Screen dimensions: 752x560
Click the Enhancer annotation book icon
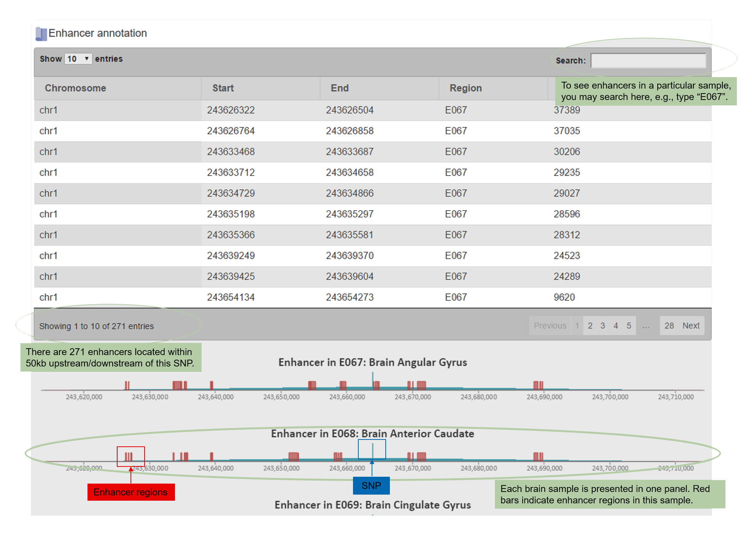click(x=41, y=34)
